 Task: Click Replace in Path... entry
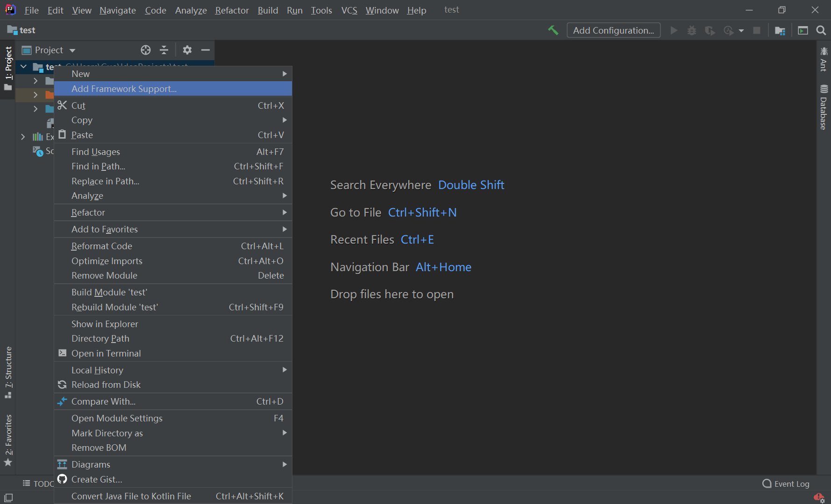(x=173, y=181)
